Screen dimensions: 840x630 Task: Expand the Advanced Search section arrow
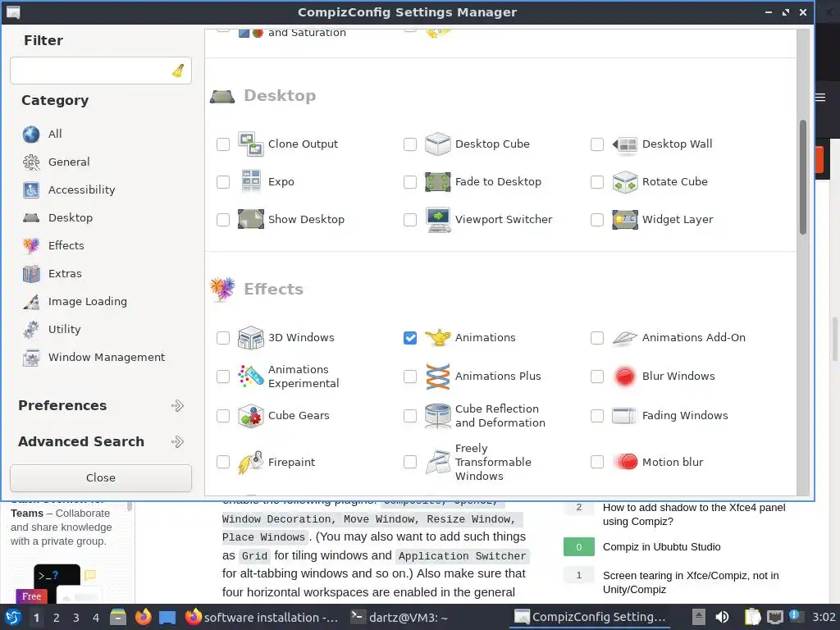(177, 441)
